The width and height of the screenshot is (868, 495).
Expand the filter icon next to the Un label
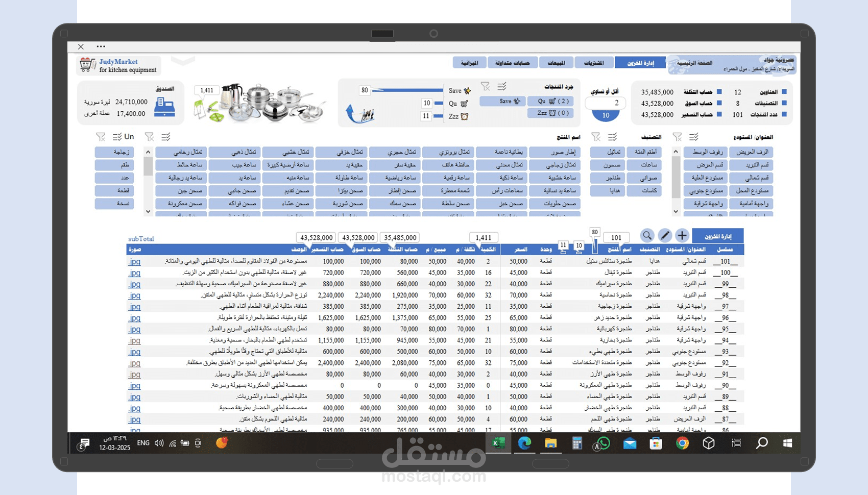coord(101,137)
